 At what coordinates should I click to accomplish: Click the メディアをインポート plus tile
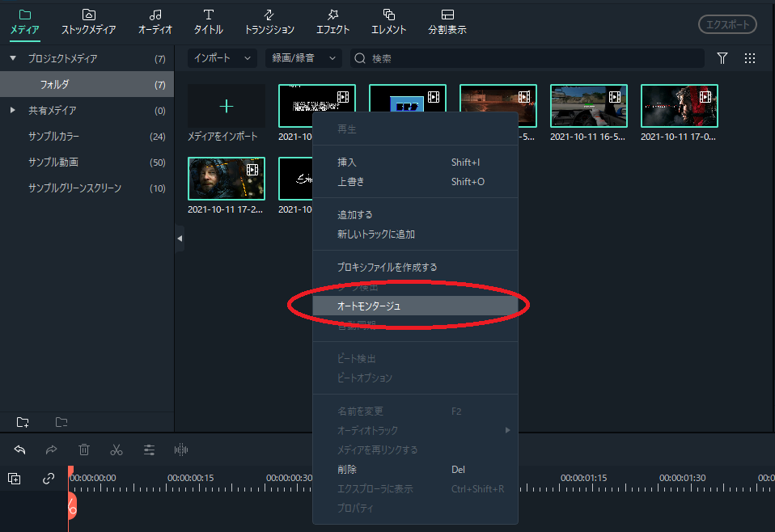[227, 106]
